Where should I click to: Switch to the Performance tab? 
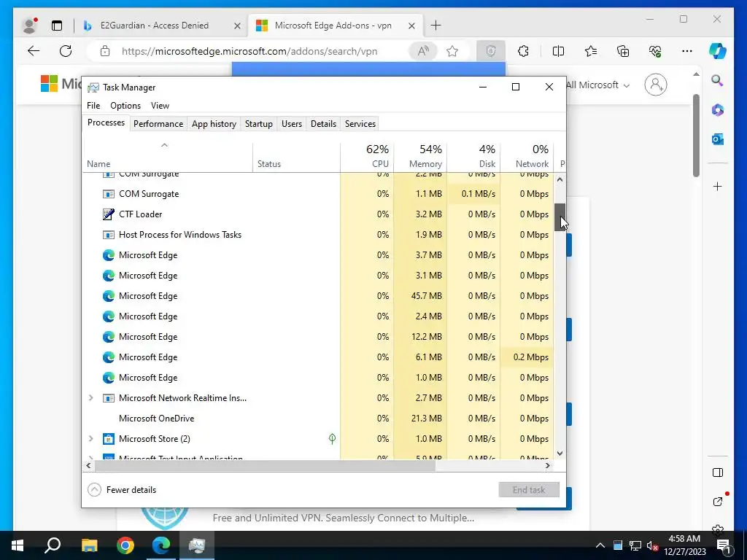158,124
